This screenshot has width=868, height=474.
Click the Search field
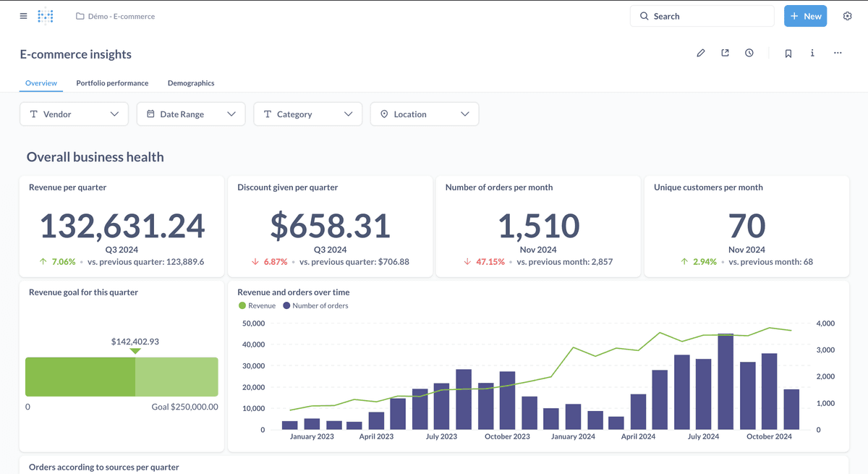[702, 16]
